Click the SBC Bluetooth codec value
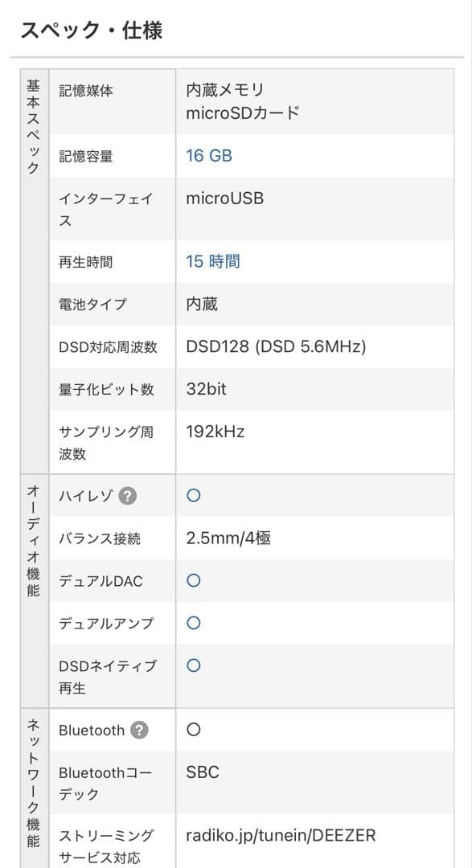 tap(203, 772)
